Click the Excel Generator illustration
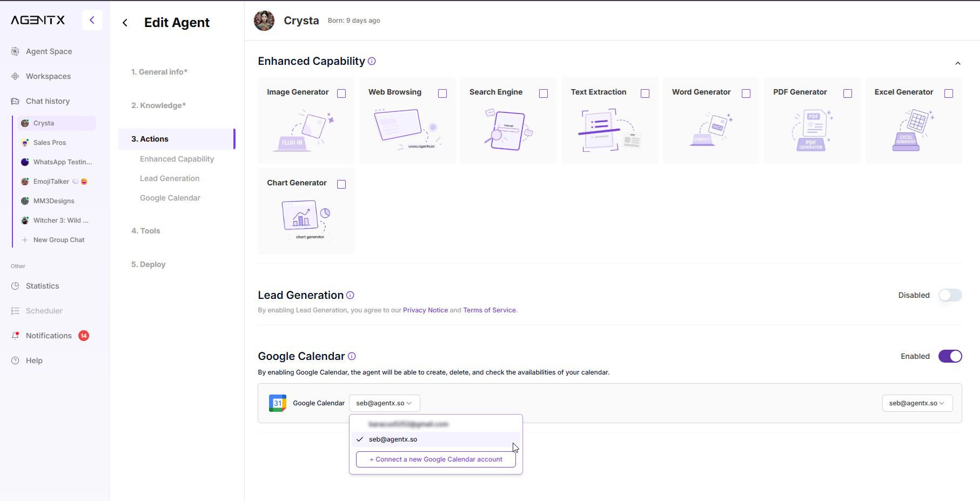Image resolution: width=980 pixels, height=501 pixels. [x=913, y=130]
